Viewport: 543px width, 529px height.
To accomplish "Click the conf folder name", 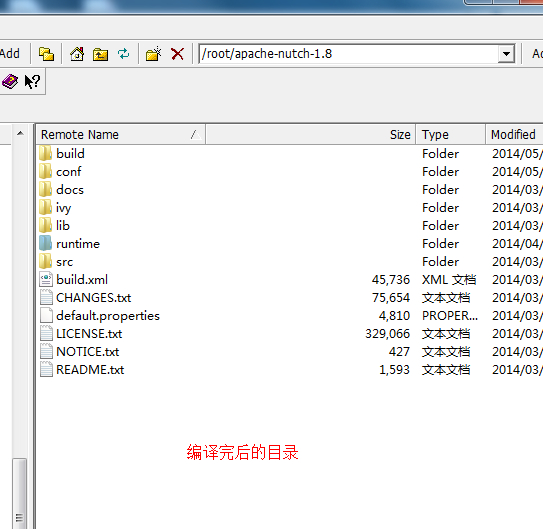I will click(x=69, y=172).
